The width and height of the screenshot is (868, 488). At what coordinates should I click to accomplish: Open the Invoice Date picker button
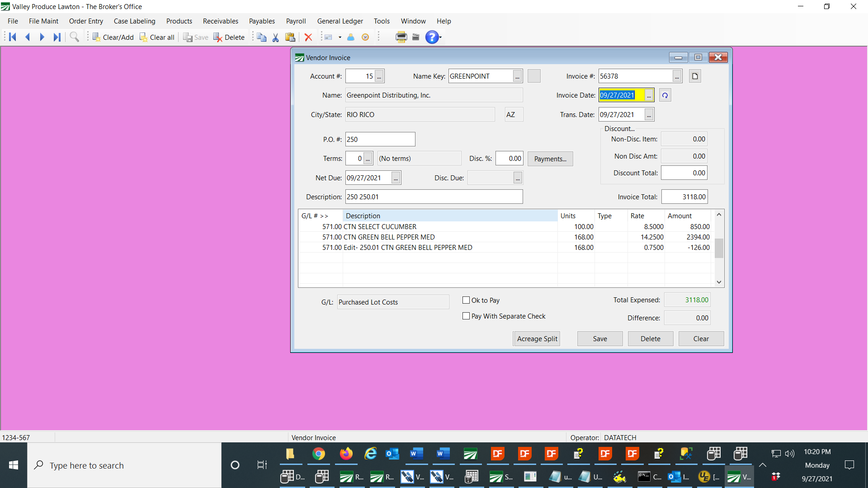[649, 95]
